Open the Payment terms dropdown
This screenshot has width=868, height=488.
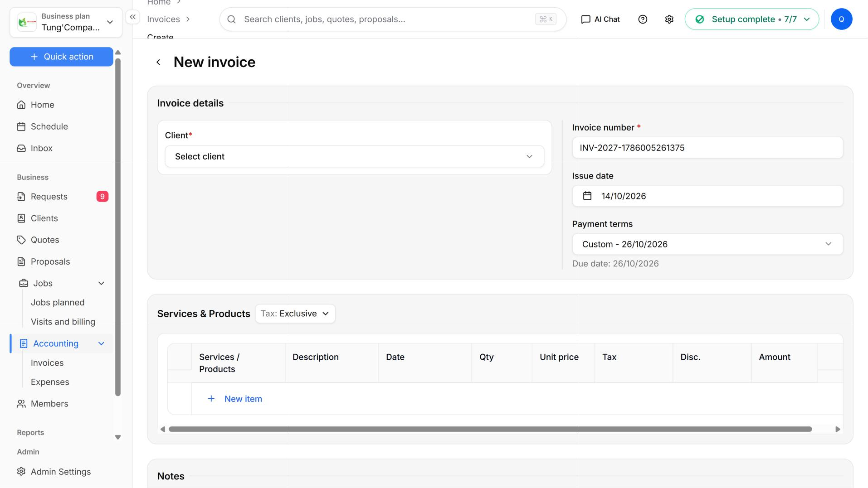click(707, 244)
